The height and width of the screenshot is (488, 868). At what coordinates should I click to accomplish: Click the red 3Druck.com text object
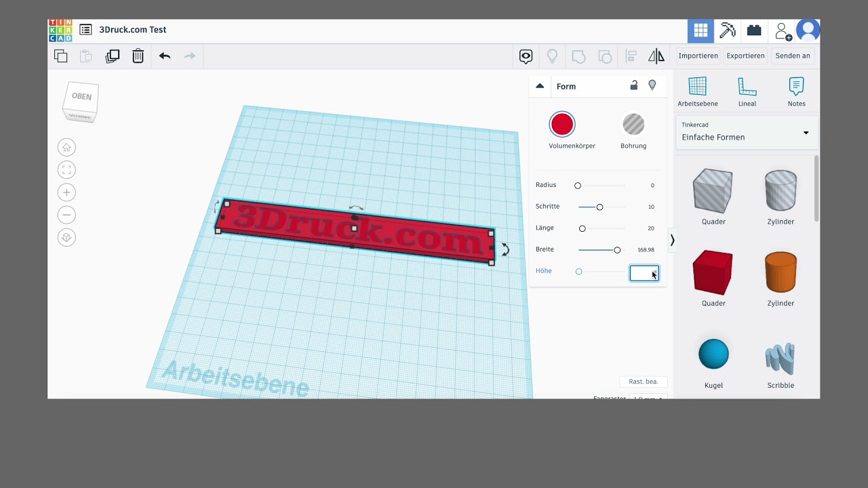355,231
